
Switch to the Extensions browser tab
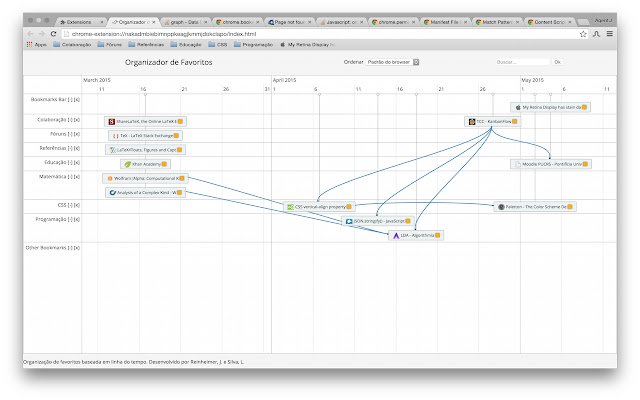click(80, 22)
